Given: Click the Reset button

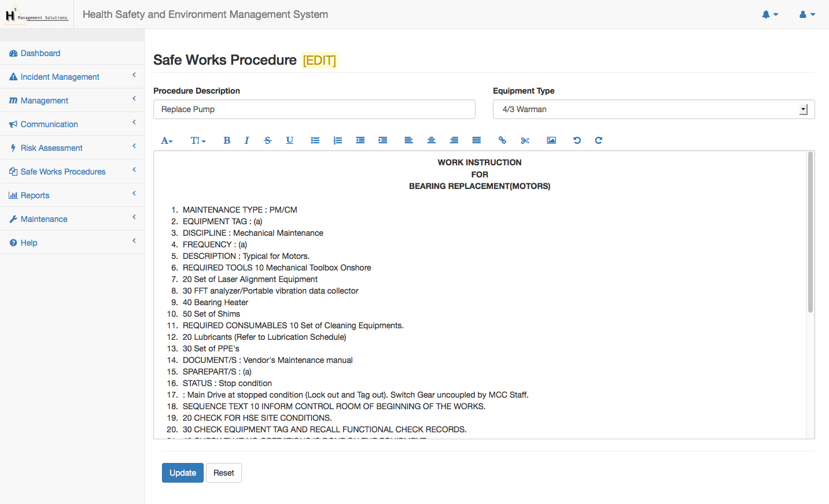Looking at the screenshot, I should tap(224, 473).
